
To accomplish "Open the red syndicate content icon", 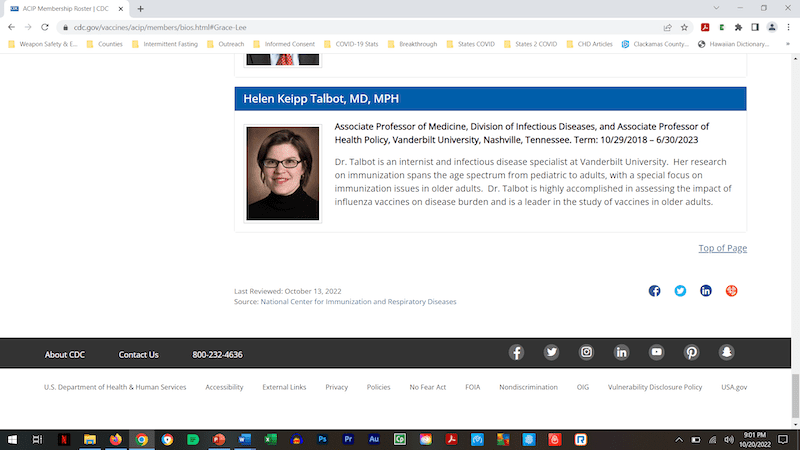I will (x=731, y=291).
